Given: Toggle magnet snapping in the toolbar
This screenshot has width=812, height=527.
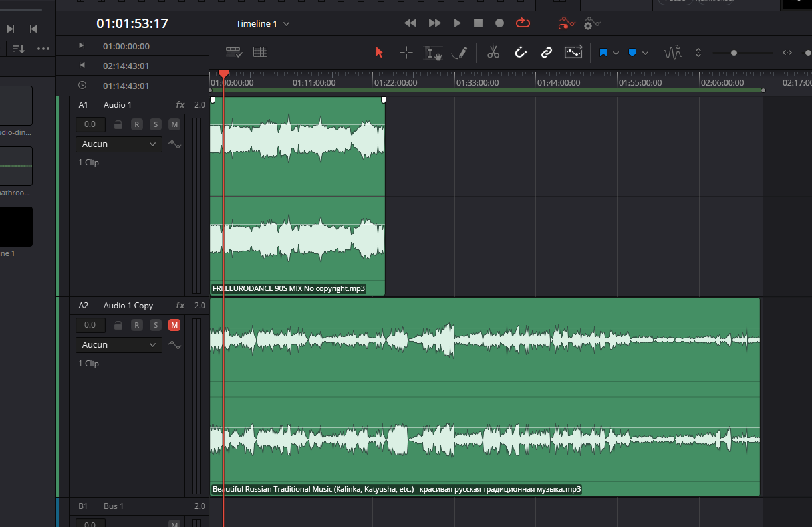Looking at the screenshot, I should 521,53.
